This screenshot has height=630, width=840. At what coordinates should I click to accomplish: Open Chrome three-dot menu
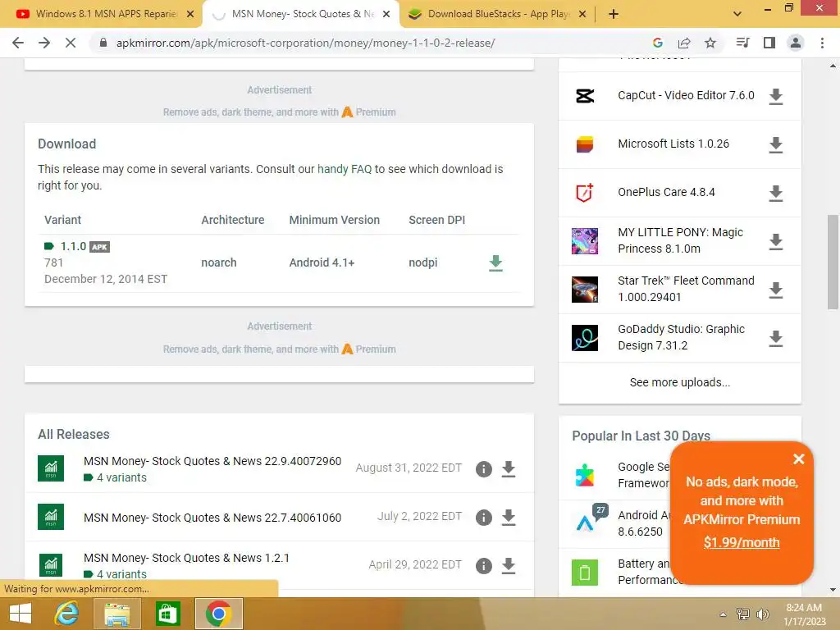(x=822, y=43)
